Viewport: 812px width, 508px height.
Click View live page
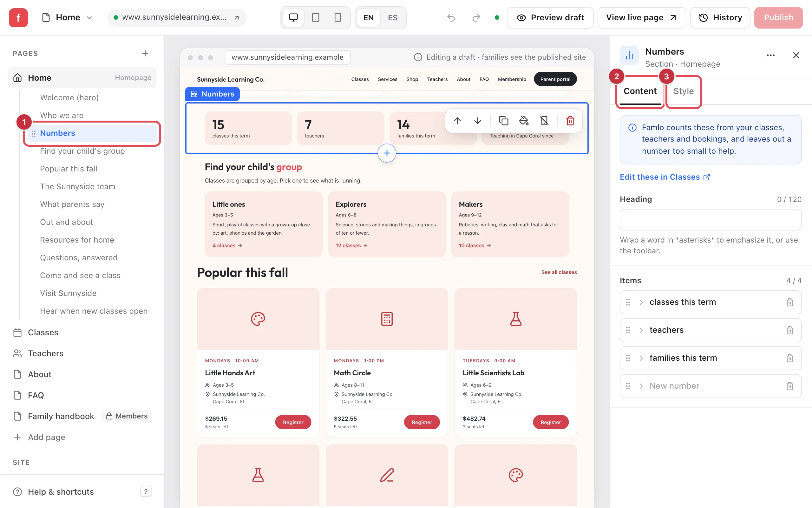[642, 17]
